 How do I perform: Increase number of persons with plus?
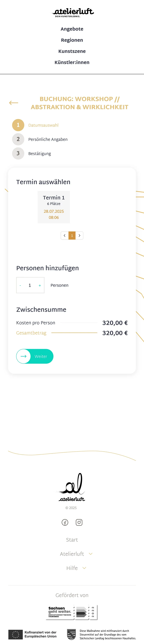40,285
